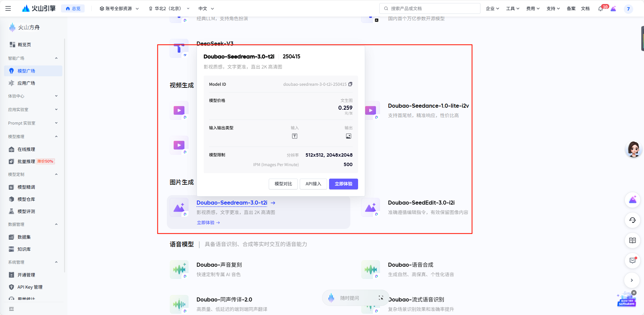Open 模型仓库 in the sidebar
This screenshot has width=644, height=315.
coord(33,199)
